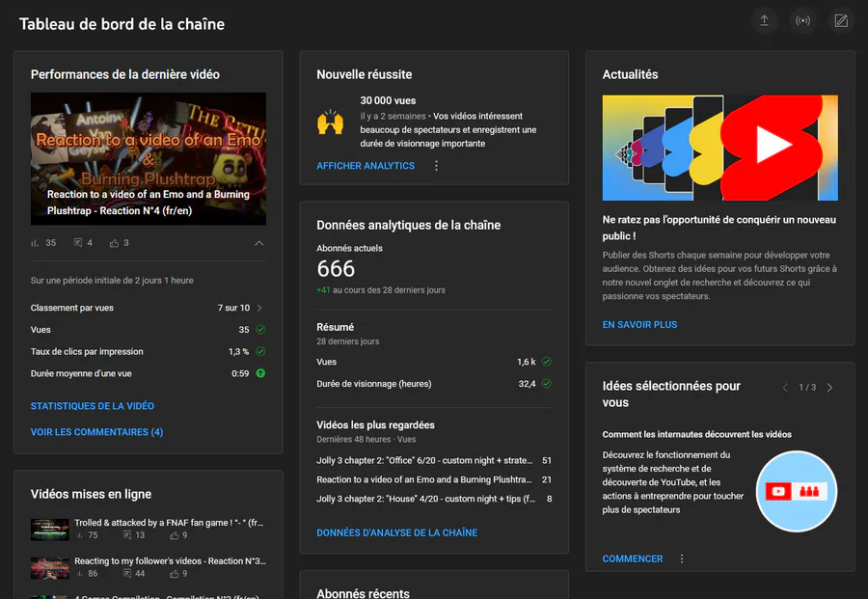Image resolution: width=868 pixels, height=599 pixels.
Task: Collapse the latest video performance details
Action: (x=259, y=243)
